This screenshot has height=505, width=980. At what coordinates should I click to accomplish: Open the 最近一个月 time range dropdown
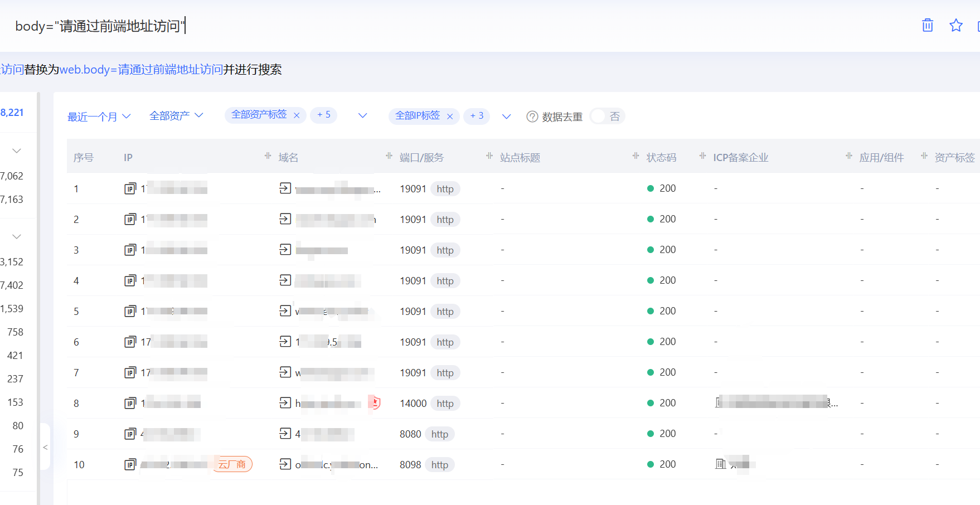pyautogui.click(x=99, y=116)
